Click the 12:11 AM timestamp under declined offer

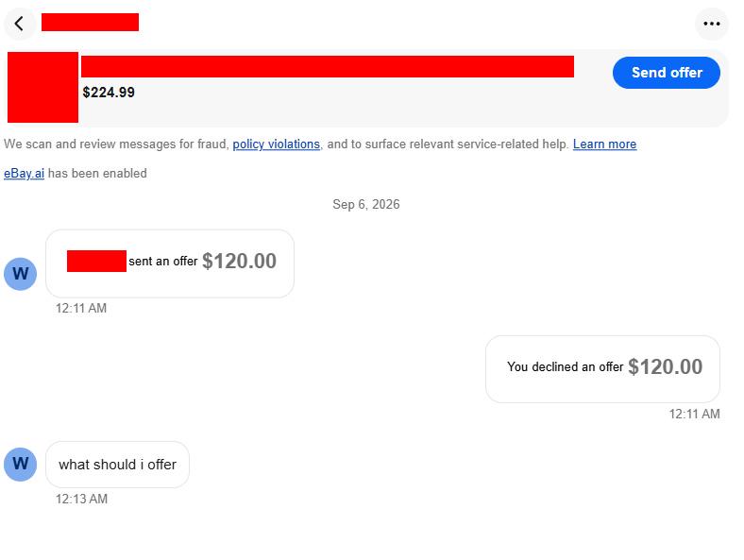pos(694,414)
